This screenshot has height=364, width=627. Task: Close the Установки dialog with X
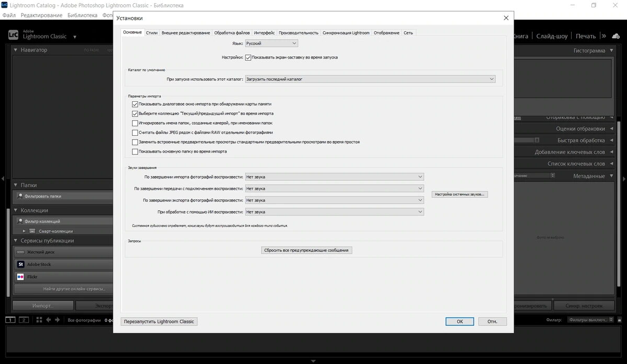[x=506, y=18]
